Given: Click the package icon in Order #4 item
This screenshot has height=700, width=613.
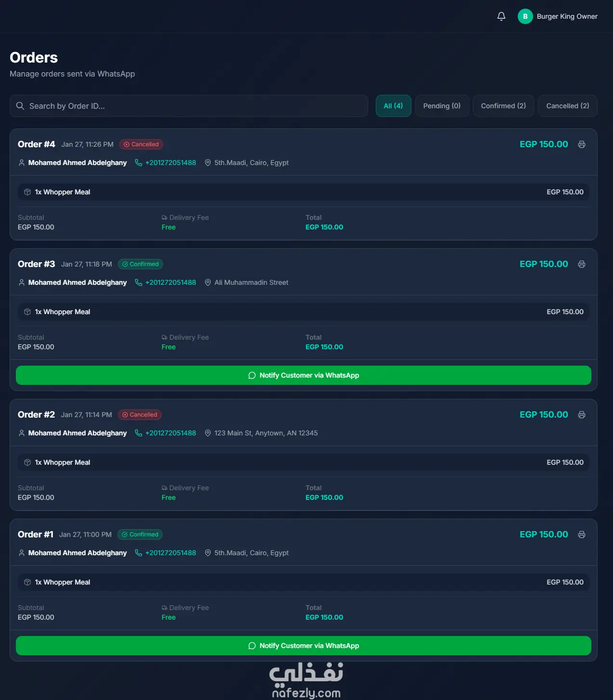Looking at the screenshot, I should click(27, 192).
